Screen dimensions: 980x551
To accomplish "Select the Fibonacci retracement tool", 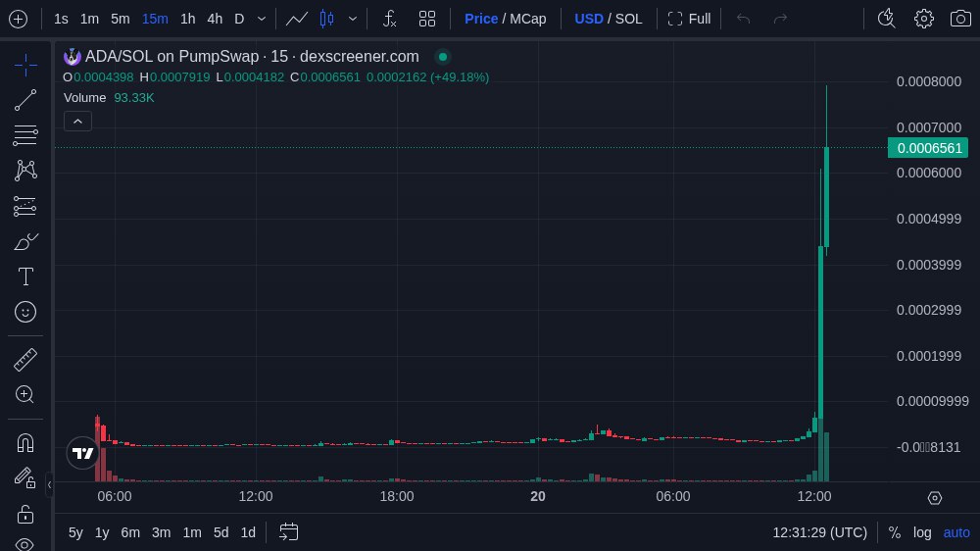I will pos(25,135).
